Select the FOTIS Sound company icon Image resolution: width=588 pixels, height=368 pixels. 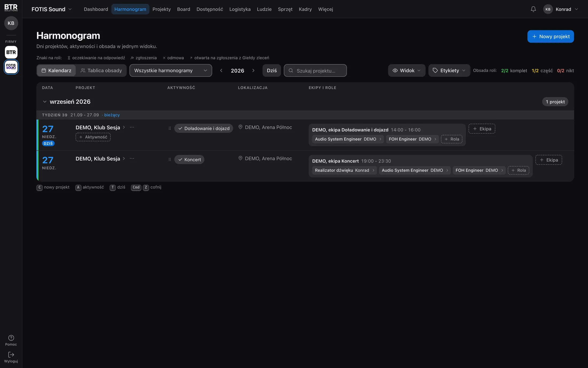coord(11,67)
